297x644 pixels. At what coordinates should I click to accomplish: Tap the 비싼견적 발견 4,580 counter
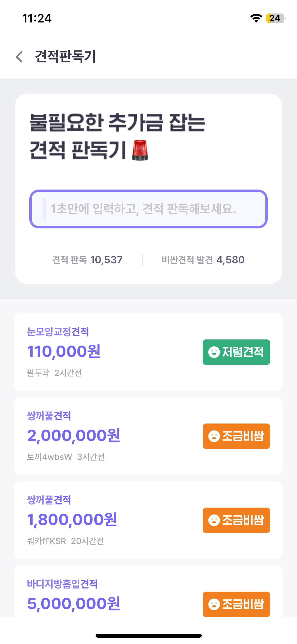coord(203,260)
